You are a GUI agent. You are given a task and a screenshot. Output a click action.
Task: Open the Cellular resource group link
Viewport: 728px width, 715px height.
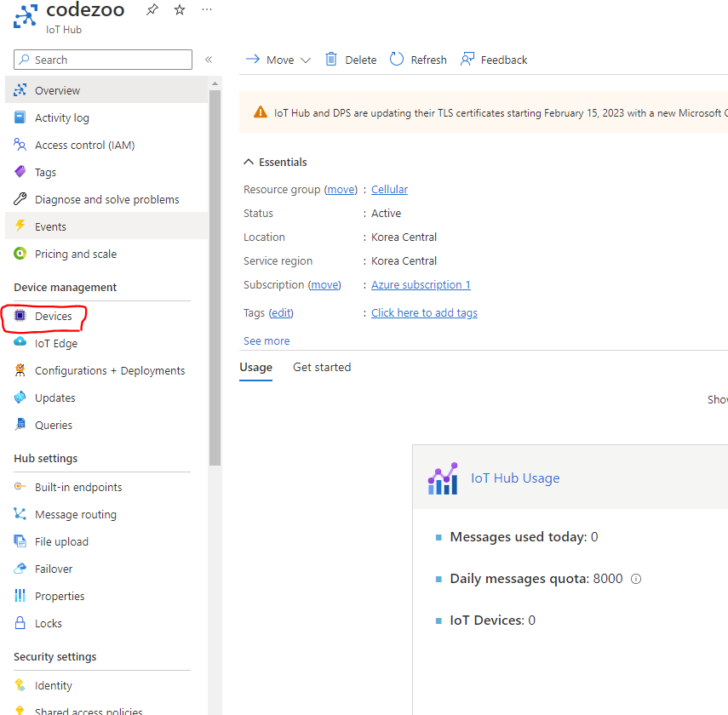(x=389, y=190)
